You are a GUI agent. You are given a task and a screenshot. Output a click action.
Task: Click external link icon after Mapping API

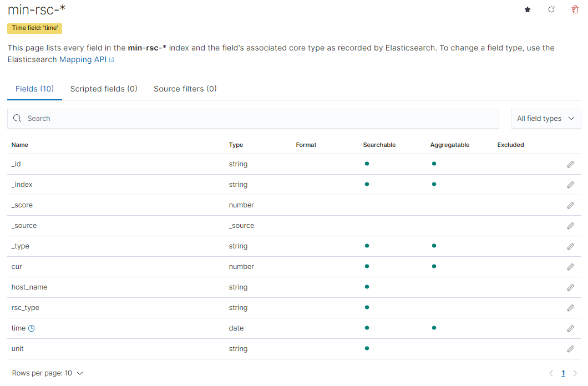coord(111,60)
